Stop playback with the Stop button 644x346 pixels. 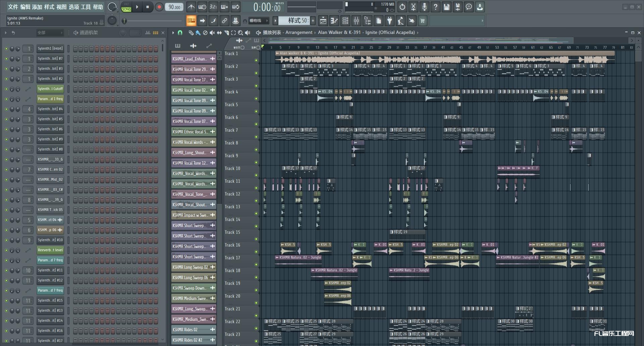148,7
